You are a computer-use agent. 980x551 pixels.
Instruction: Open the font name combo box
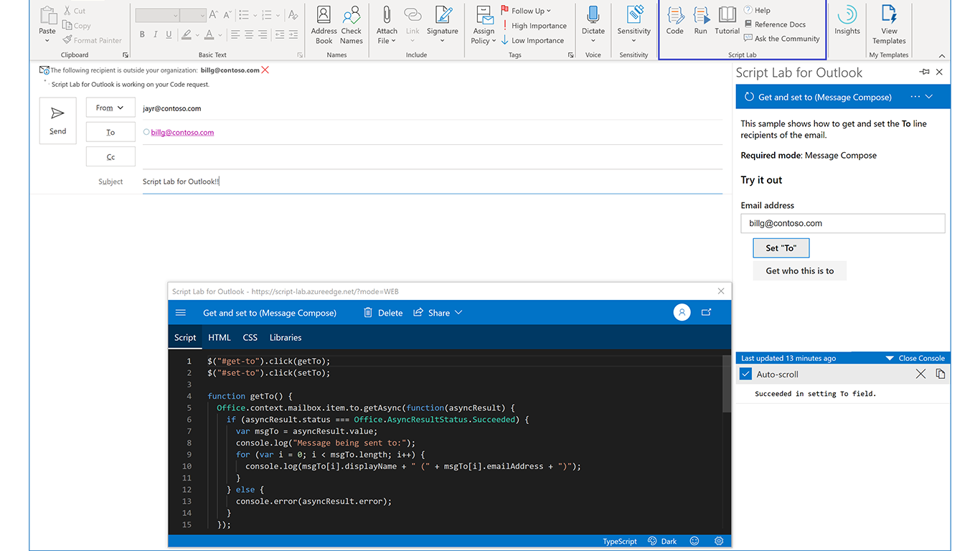157,14
